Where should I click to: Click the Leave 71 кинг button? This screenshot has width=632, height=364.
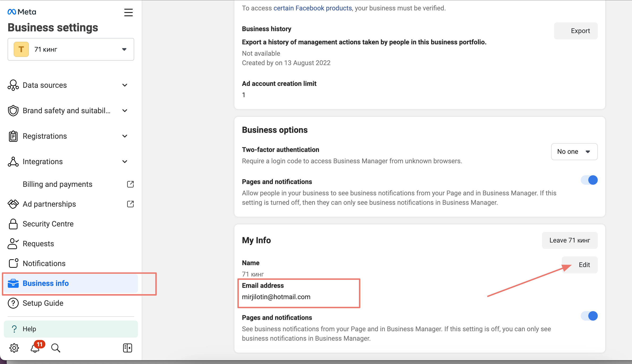(x=569, y=240)
